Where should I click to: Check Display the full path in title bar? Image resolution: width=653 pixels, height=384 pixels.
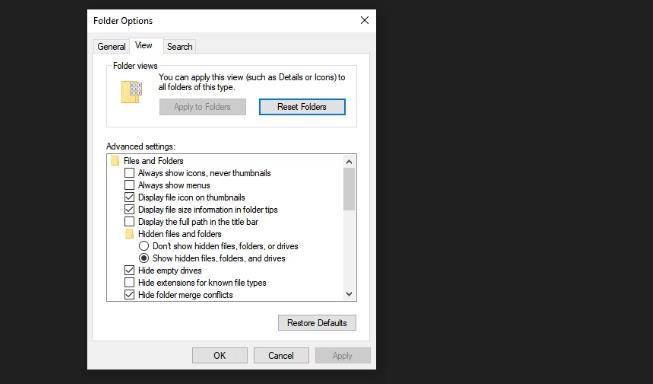(x=130, y=222)
